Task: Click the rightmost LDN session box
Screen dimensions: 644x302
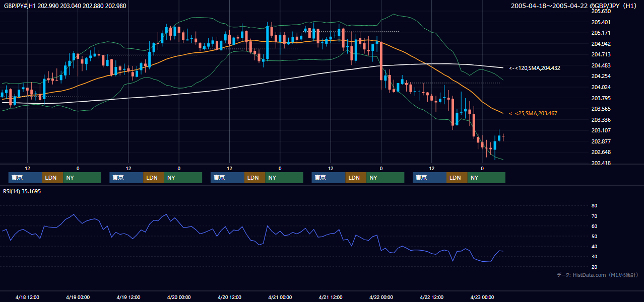Action: click(x=457, y=178)
